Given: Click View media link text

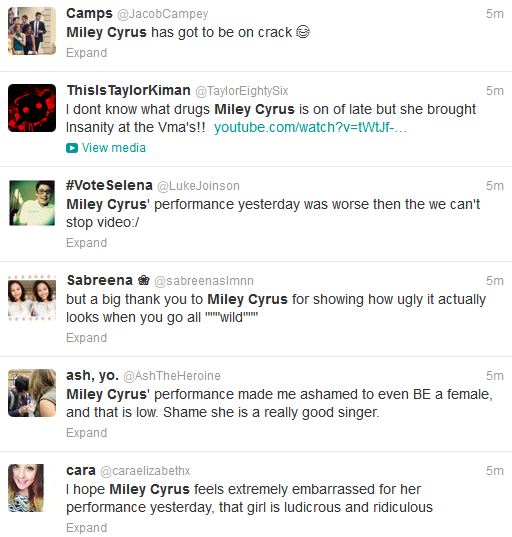Looking at the screenshot, I should [114, 148].
